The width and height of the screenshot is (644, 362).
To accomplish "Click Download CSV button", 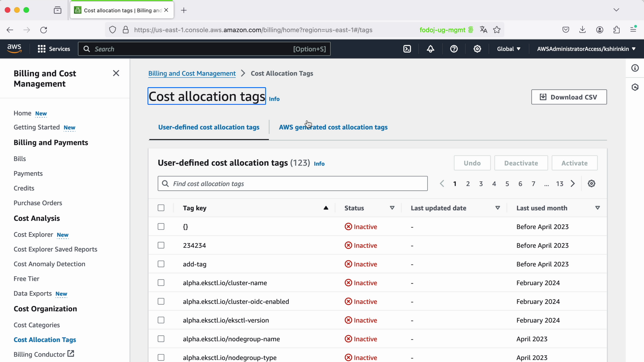I will (x=569, y=97).
